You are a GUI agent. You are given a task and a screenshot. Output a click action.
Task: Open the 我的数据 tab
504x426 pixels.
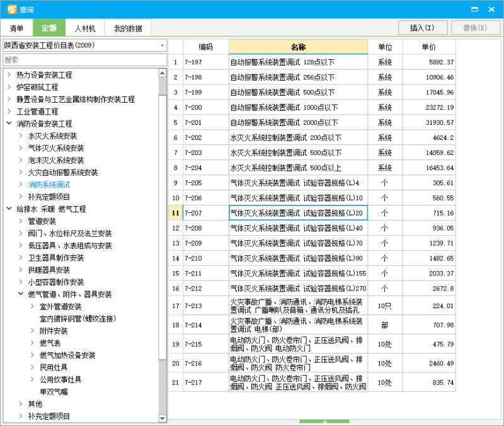[128, 28]
